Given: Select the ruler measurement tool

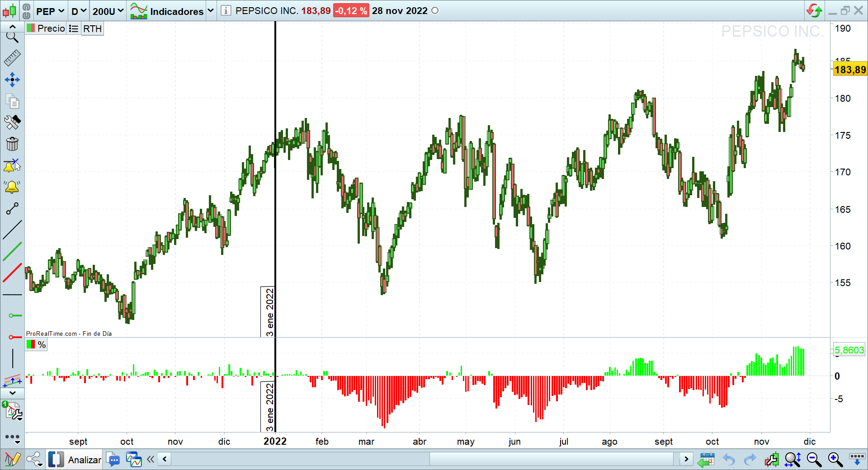Looking at the screenshot, I should point(12,58).
